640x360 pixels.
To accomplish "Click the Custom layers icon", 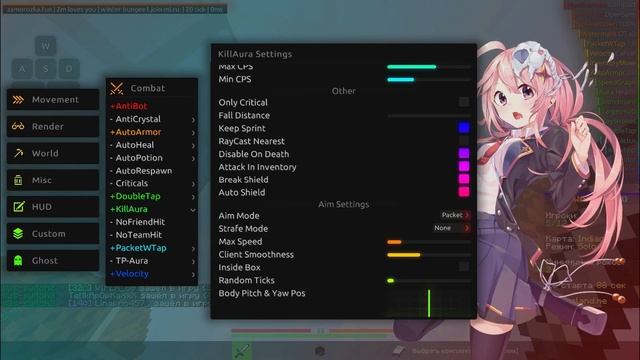I will pos(18,234).
